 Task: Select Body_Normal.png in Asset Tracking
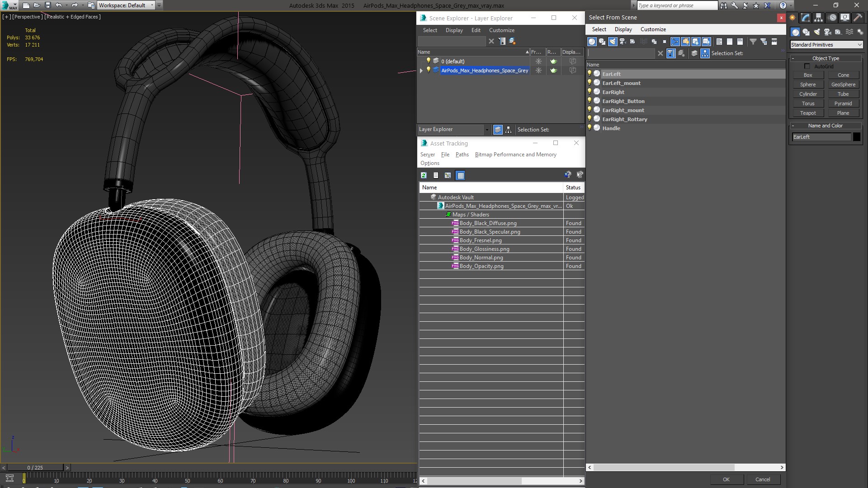[x=481, y=258]
